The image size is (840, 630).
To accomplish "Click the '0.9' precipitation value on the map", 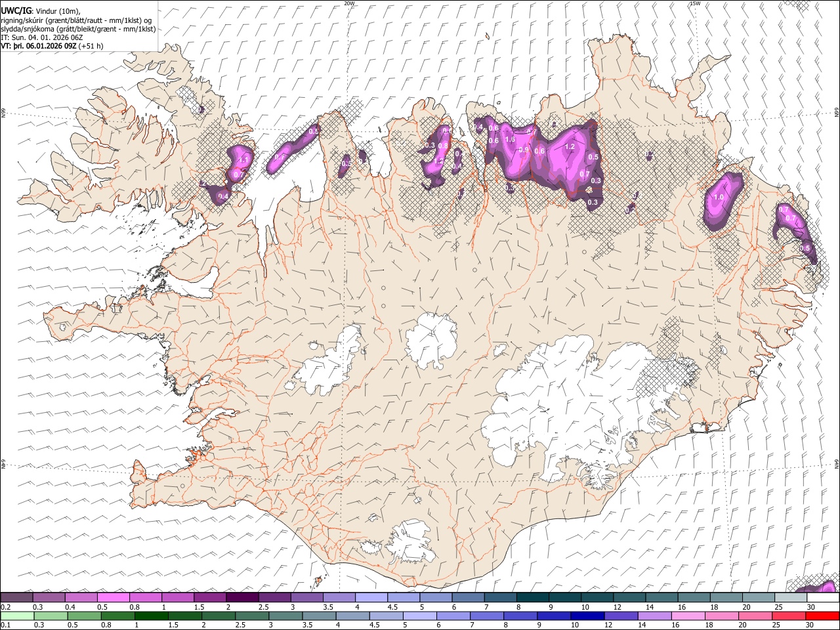I will point(524,150).
